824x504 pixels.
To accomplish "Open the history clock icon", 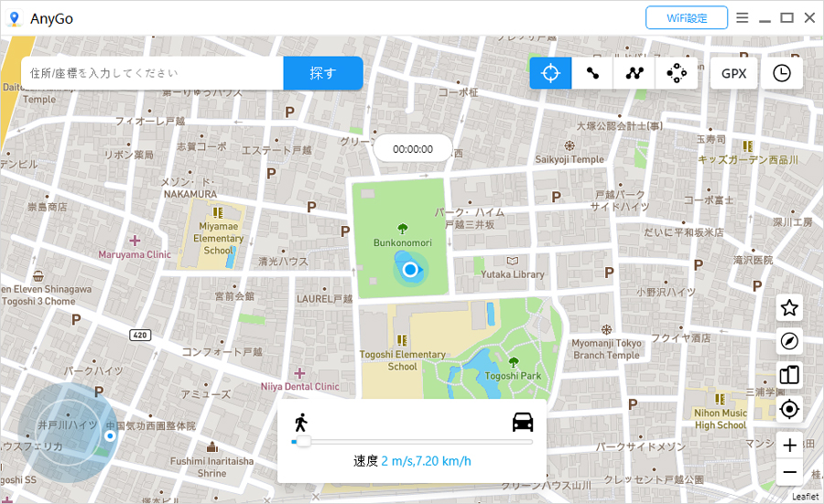I will [x=782, y=73].
